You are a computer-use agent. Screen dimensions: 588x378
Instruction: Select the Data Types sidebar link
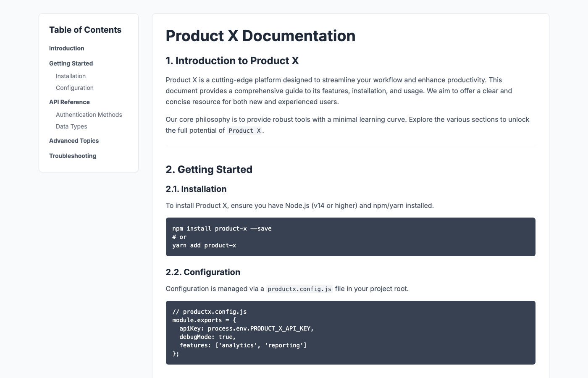(71, 126)
